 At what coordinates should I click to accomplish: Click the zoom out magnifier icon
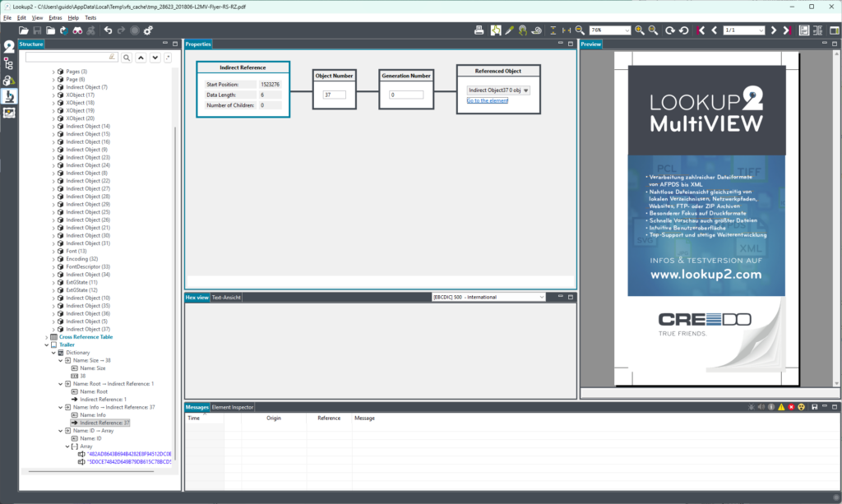pyautogui.click(x=580, y=30)
